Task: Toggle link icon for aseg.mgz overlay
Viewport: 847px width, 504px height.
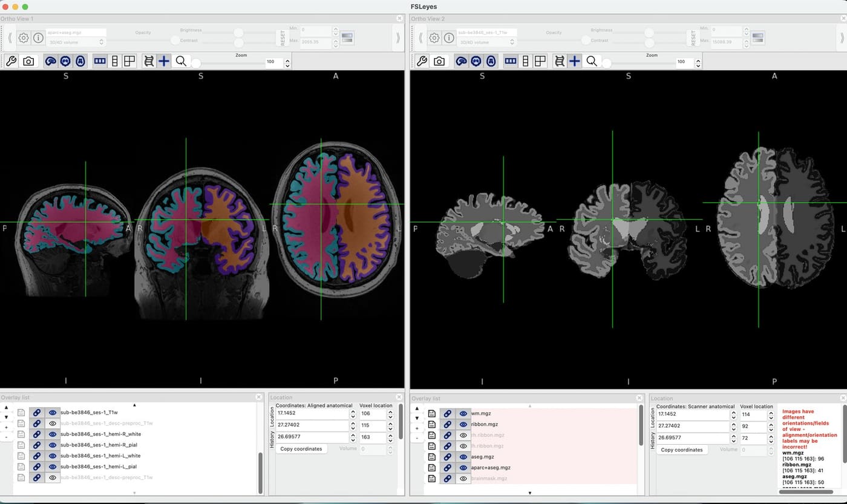Action: click(448, 457)
